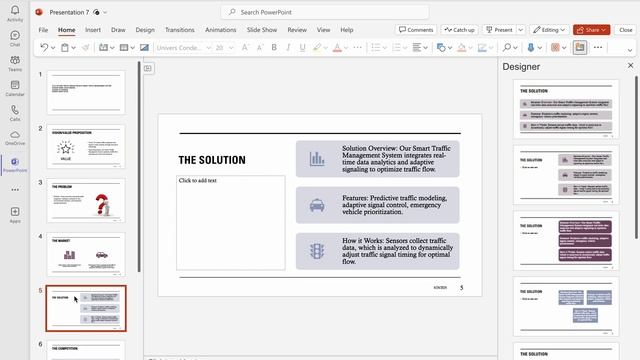This screenshot has width=640, height=360.
Task: Click the 'Click to add text' placeholder
Action: [x=231, y=223]
